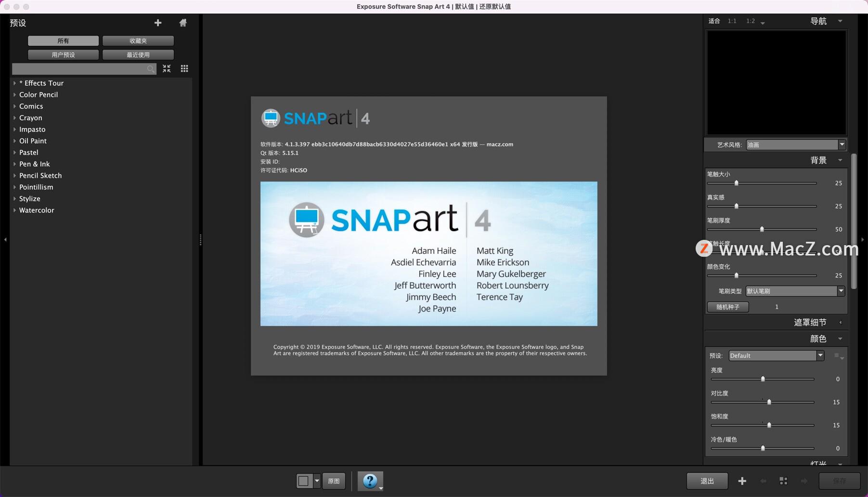Click the search magnifier icon in the presets panel
The image size is (868, 497).
pyautogui.click(x=151, y=69)
